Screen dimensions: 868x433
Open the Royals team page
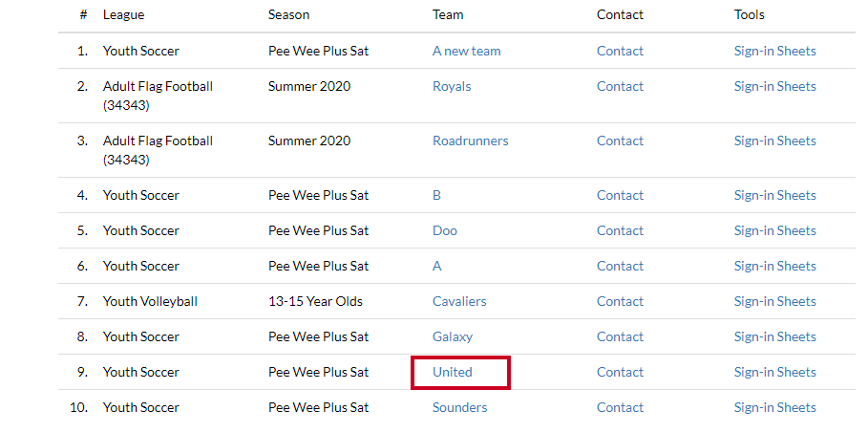point(452,86)
